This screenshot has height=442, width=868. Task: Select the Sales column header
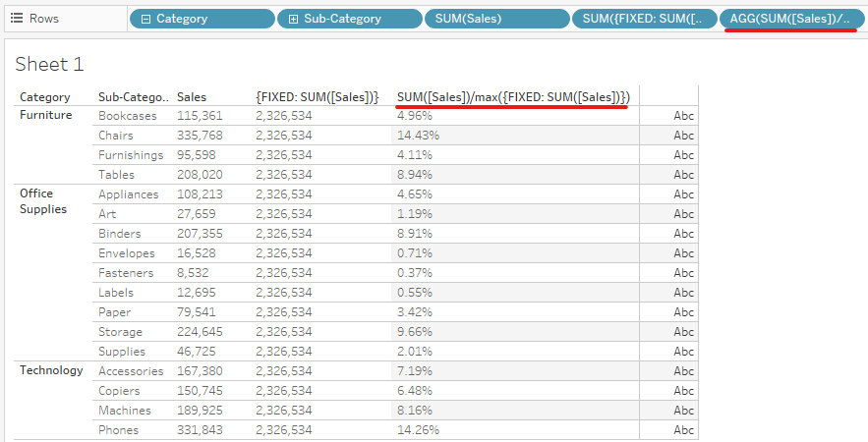(192, 97)
